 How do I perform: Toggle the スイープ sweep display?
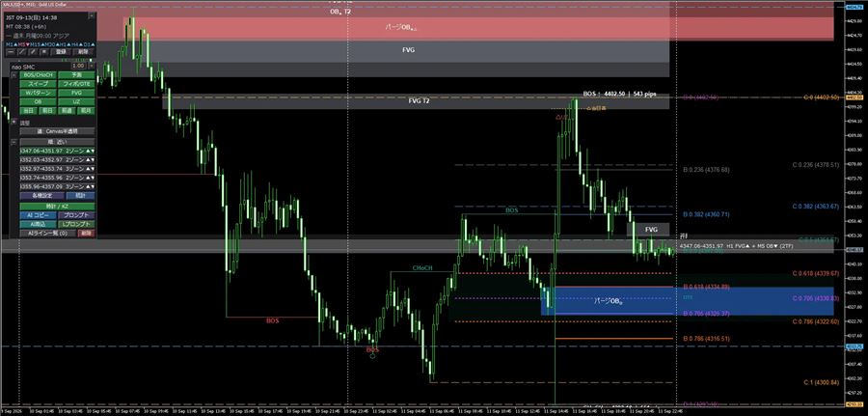click(x=38, y=84)
